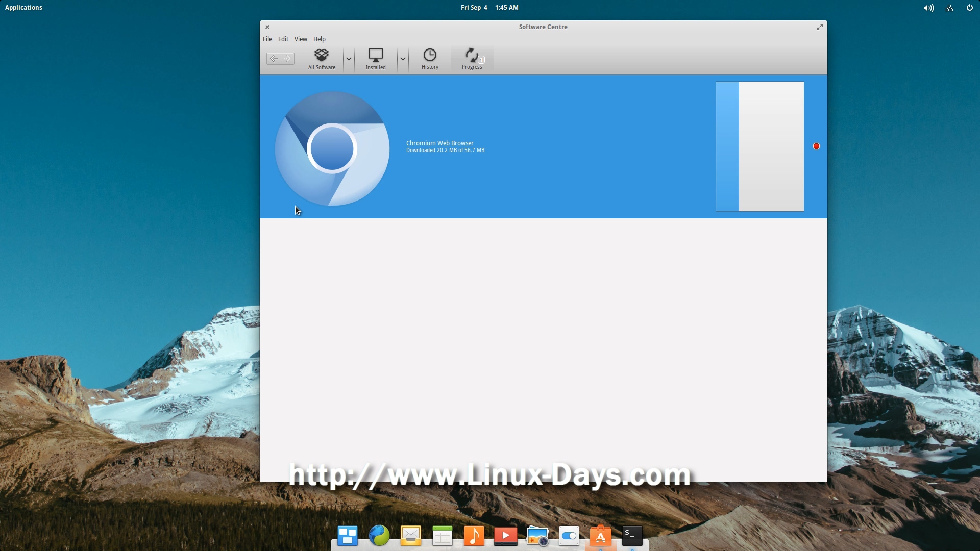Maximize the Software Centre window
The width and height of the screenshot is (980, 551).
click(x=819, y=27)
